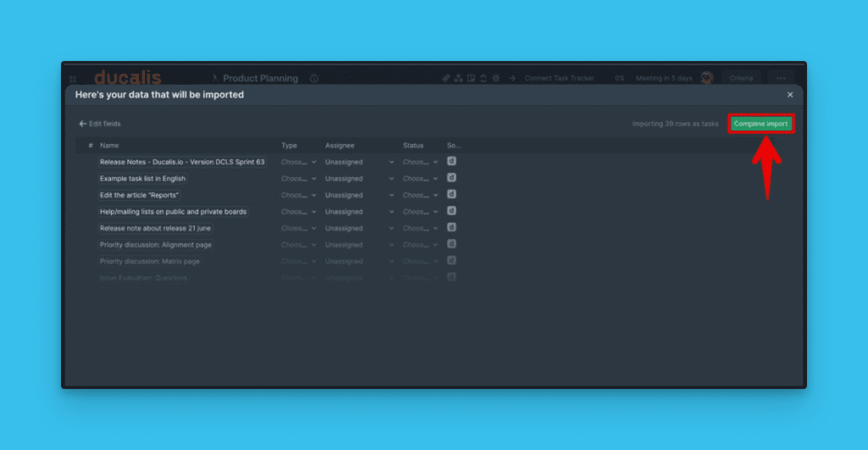This screenshot has width=868, height=450.
Task: Click info icon beside Product Planning title
Action: tap(314, 79)
